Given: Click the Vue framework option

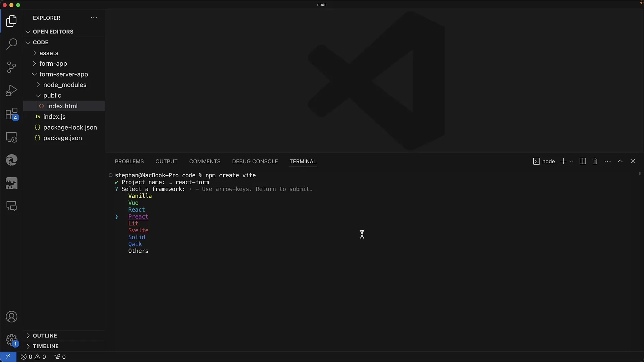Looking at the screenshot, I should [x=133, y=203].
